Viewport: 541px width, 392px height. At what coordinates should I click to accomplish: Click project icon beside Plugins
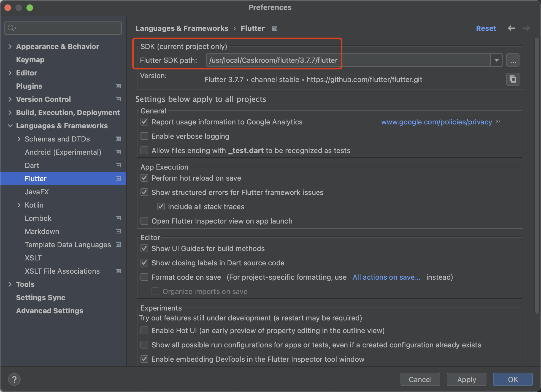click(x=118, y=86)
